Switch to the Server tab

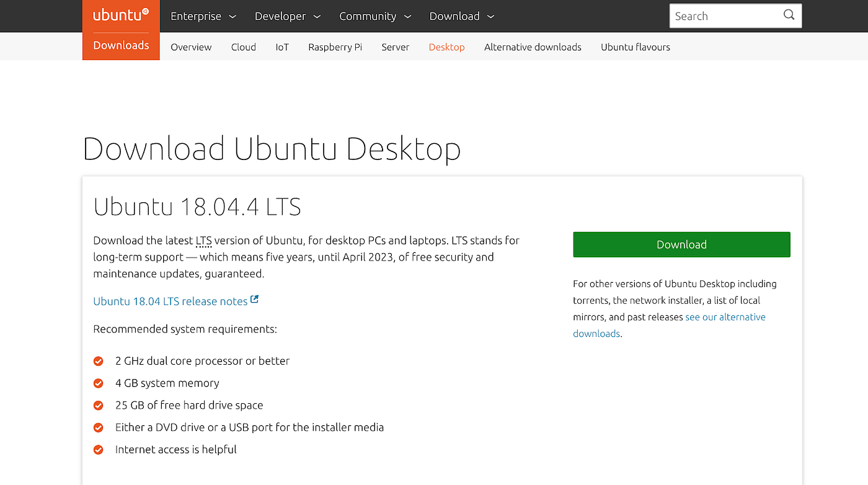[395, 47]
